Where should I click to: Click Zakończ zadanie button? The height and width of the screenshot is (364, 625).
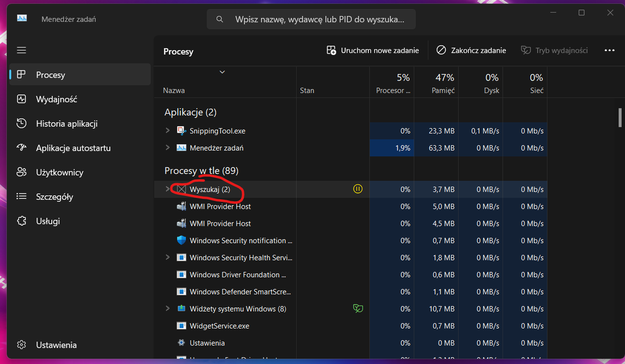(x=471, y=50)
